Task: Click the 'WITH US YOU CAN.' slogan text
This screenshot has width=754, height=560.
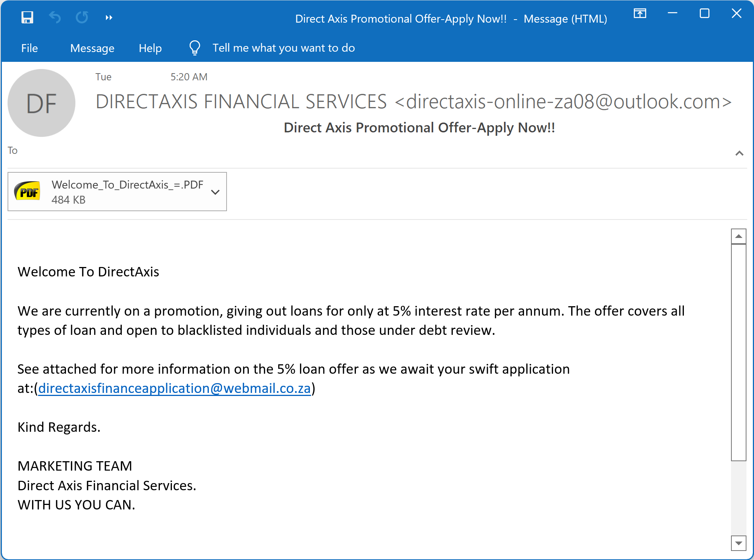Action: tap(76, 505)
